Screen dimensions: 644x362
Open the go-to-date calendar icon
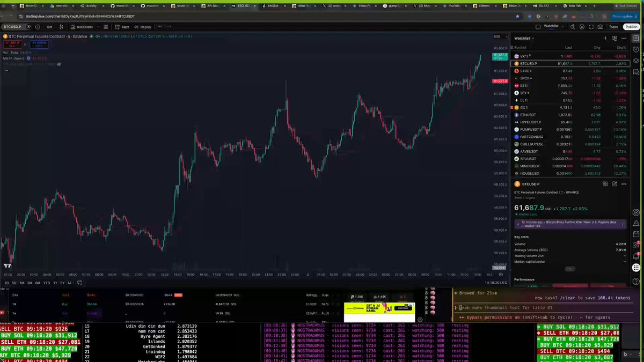[79, 283]
